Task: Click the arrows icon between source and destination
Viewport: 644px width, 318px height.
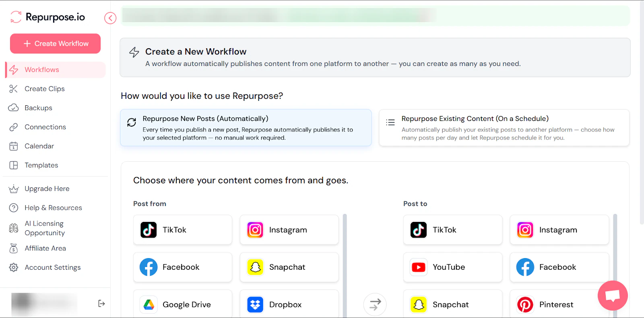Action: click(375, 304)
